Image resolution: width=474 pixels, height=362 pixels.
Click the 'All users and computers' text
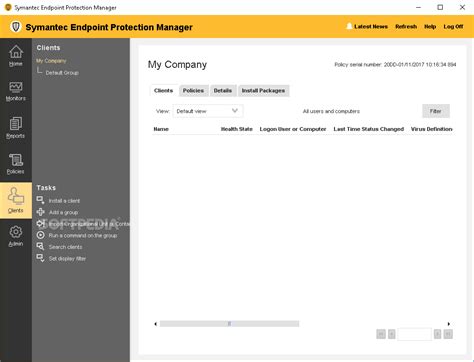[331, 111]
